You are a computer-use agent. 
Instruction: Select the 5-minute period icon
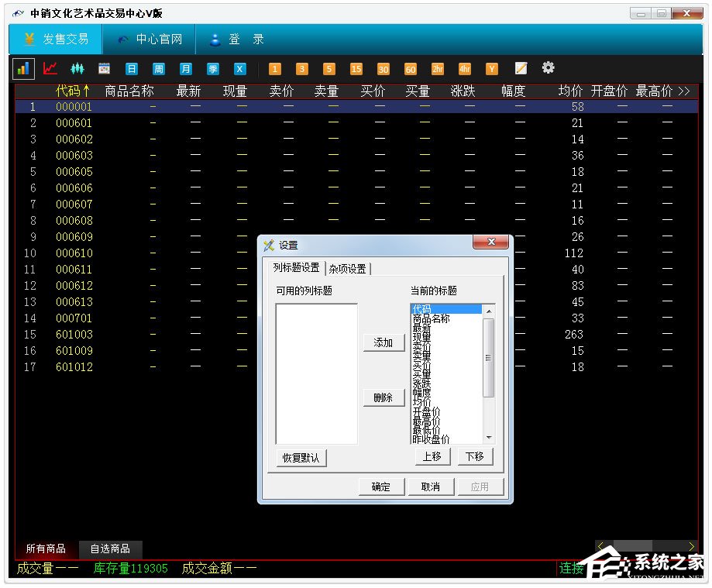pos(328,69)
